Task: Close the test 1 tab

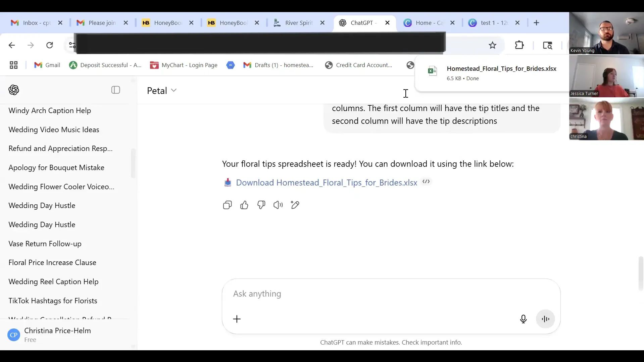Action: 517,23
